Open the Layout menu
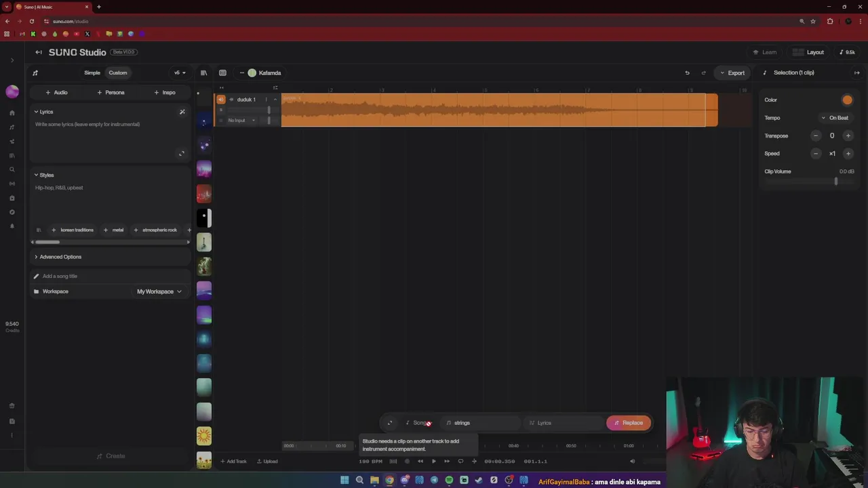The height and width of the screenshot is (488, 868). (x=810, y=52)
